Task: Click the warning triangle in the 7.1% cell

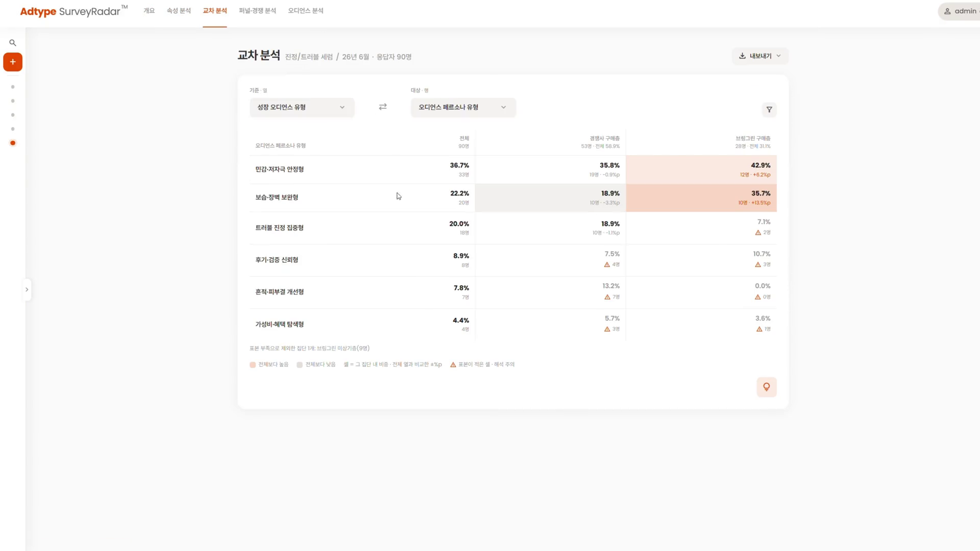Action: coord(758,233)
